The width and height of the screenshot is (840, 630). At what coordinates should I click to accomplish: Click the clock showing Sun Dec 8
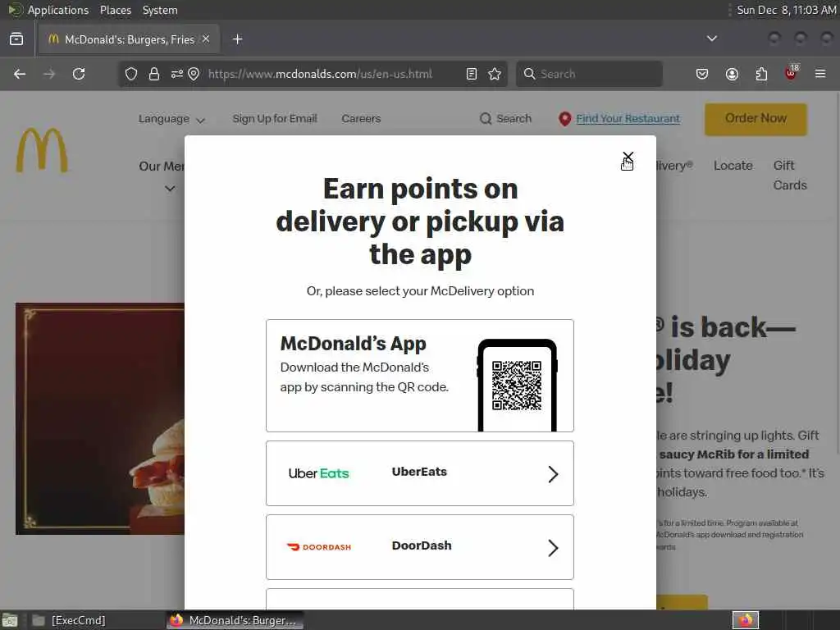786,10
